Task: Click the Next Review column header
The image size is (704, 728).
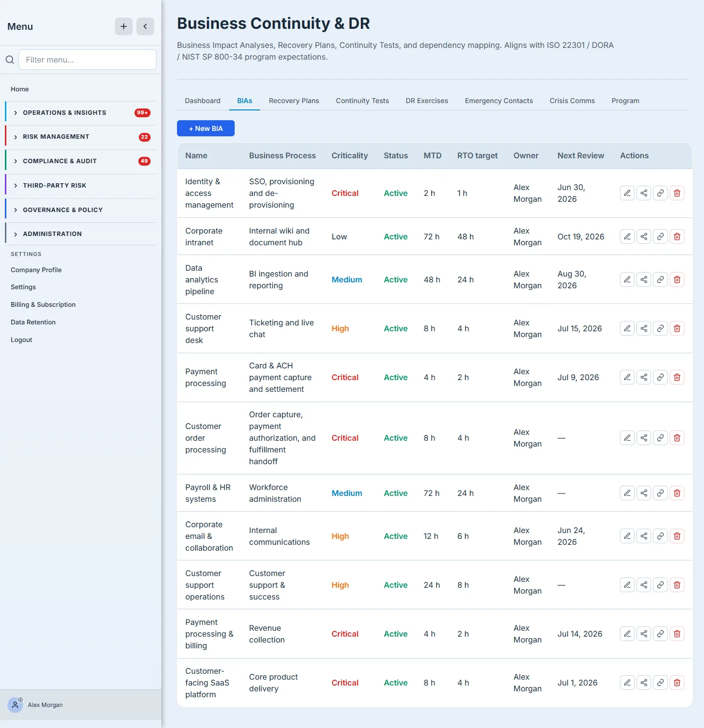Action: [581, 155]
